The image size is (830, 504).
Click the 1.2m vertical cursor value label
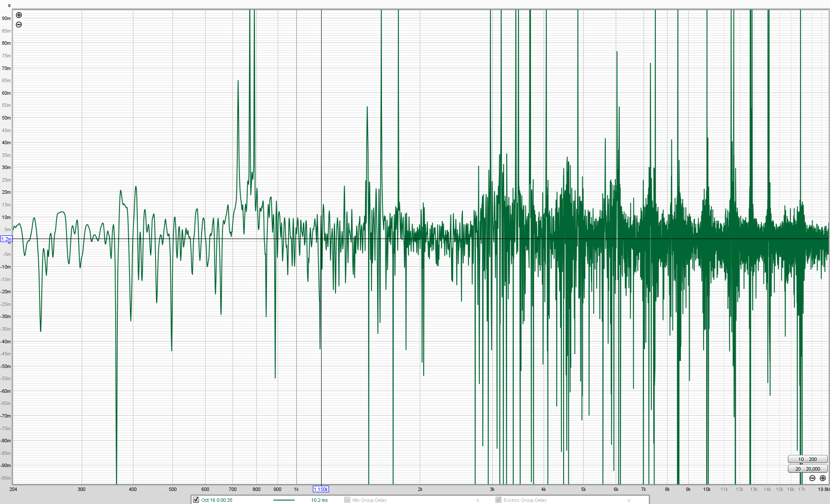pyautogui.click(x=7, y=239)
